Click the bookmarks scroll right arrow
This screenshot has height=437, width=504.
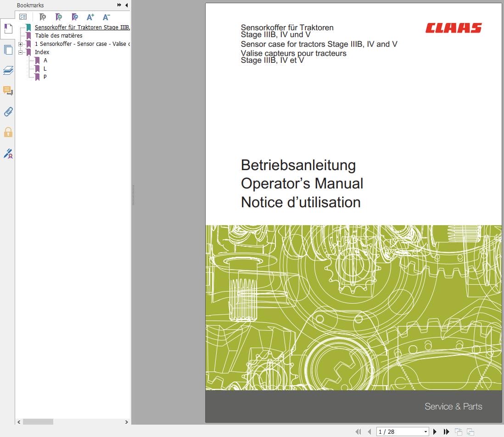point(126,421)
